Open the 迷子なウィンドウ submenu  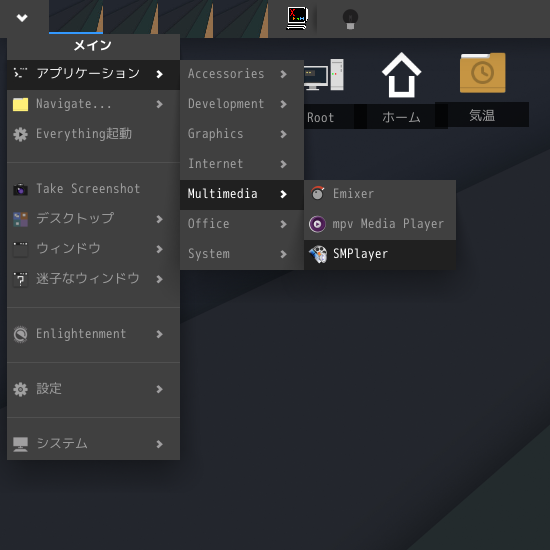pyautogui.click(x=93, y=279)
